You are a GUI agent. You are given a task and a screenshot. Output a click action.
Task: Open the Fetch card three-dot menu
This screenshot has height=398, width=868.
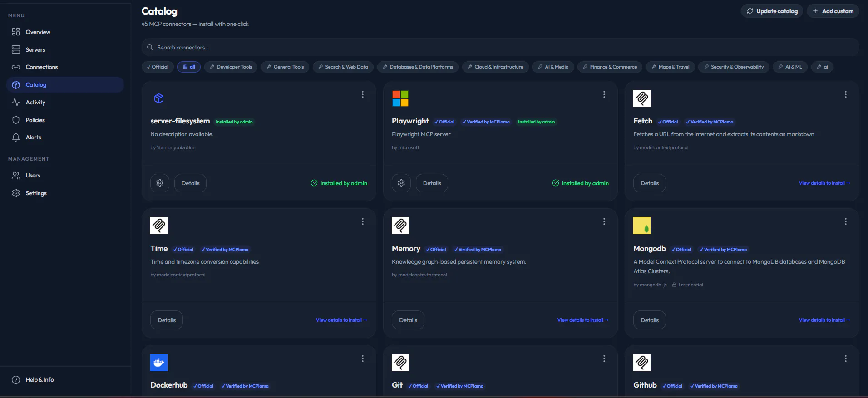pyautogui.click(x=846, y=94)
